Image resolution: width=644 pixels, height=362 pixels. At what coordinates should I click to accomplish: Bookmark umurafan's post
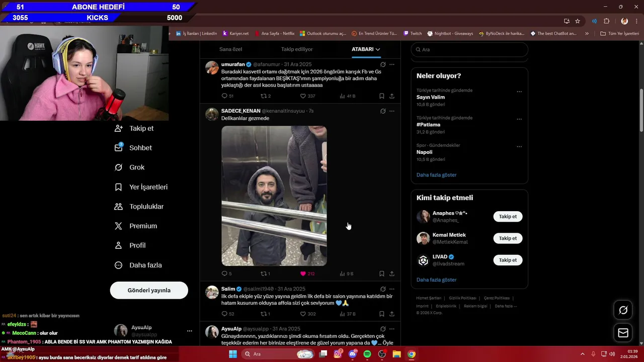coord(382,96)
